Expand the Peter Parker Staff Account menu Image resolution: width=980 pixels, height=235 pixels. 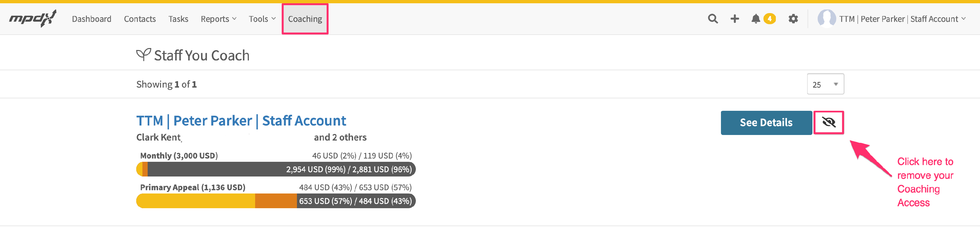tap(902, 19)
